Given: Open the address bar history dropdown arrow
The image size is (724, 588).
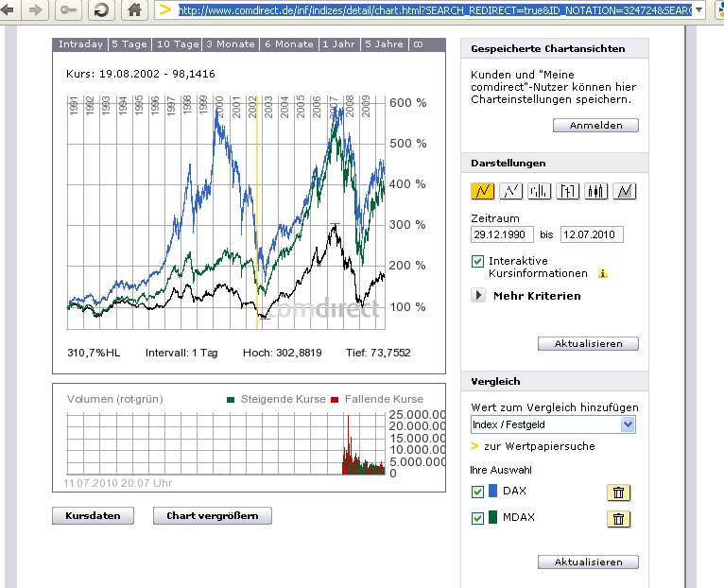Looking at the screenshot, I should coord(698,9).
